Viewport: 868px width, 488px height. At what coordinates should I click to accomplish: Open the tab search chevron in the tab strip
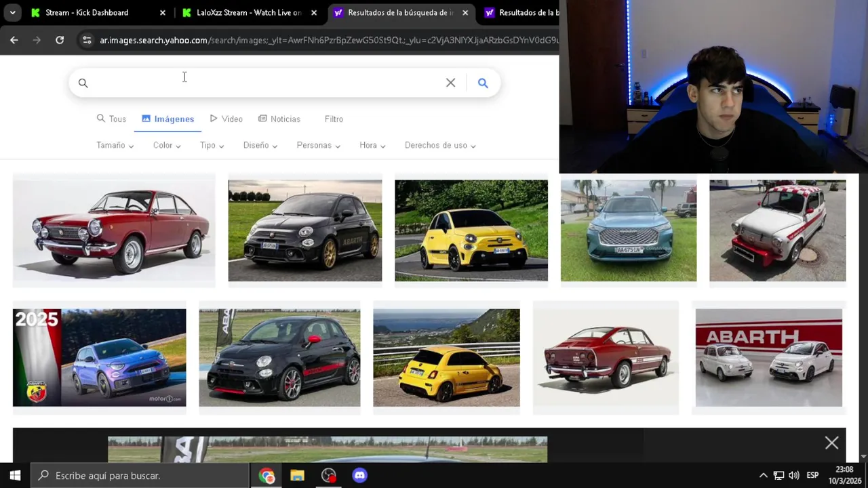(x=12, y=12)
